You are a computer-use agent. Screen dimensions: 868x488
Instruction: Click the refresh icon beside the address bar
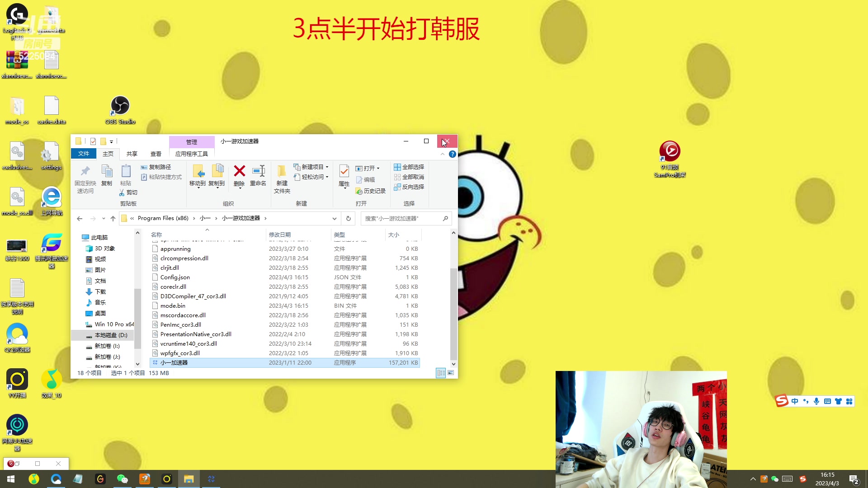pyautogui.click(x=348, y=218)
